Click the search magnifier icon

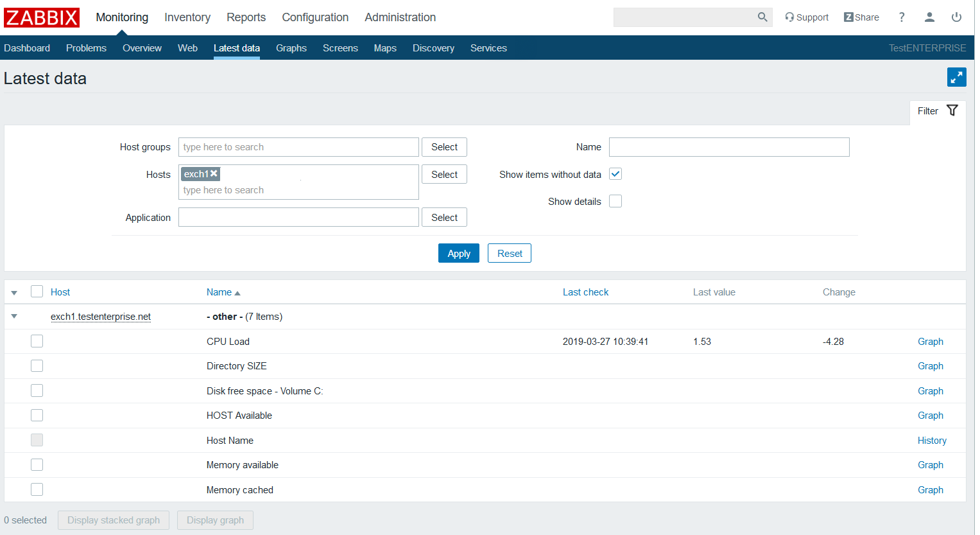[x=762, y=17]
